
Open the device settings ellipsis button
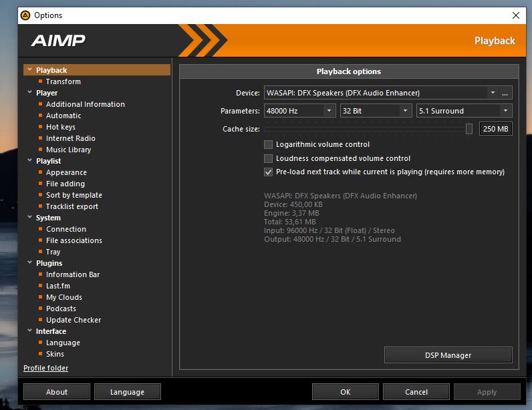click(505, 93)
